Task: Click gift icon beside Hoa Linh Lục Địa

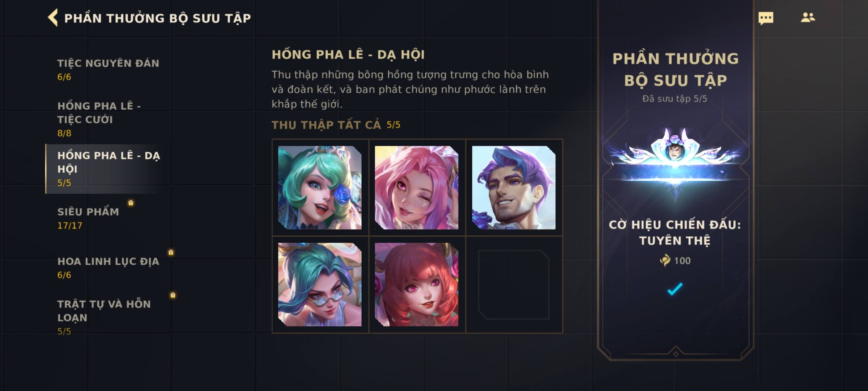Action: click(x=171, y=252)
